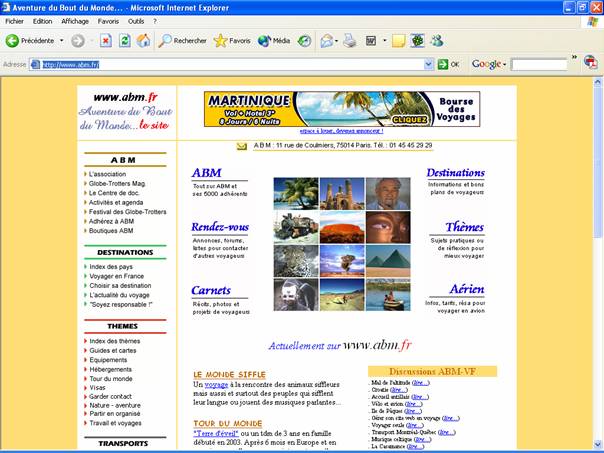Click the espace à louer link under banner

341,131
